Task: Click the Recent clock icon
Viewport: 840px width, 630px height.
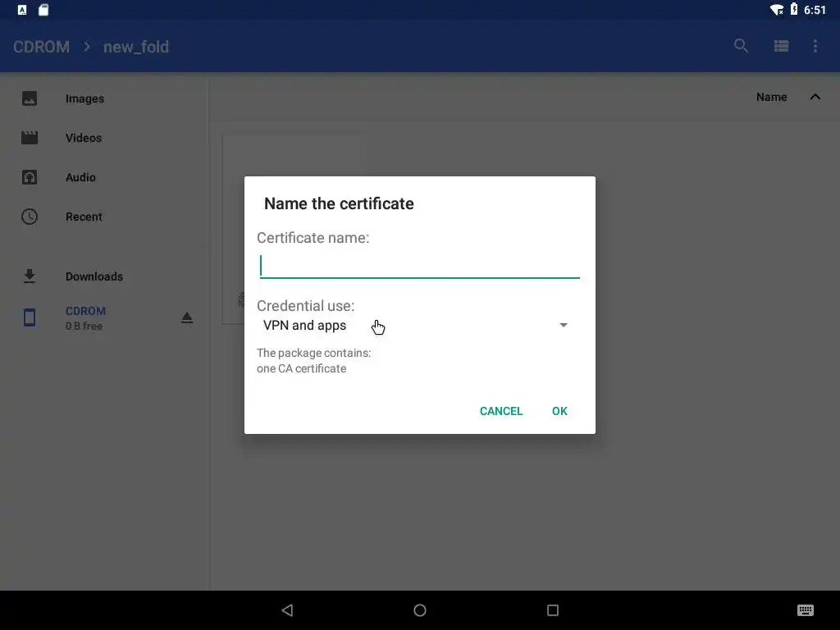Action: (x=30, y=217)
